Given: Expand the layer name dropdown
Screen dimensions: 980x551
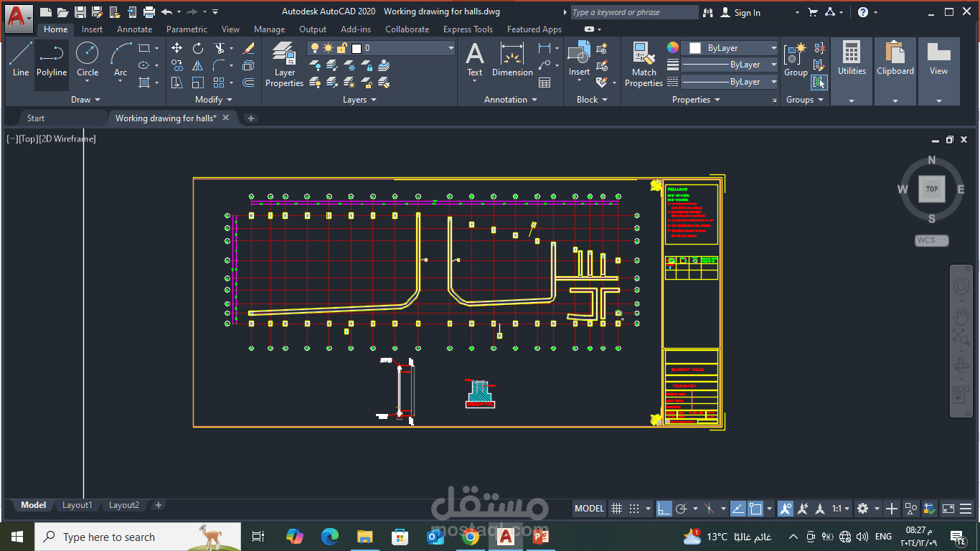Looking at the screenshot, I should pyautogui.click(x=451, y=48).
